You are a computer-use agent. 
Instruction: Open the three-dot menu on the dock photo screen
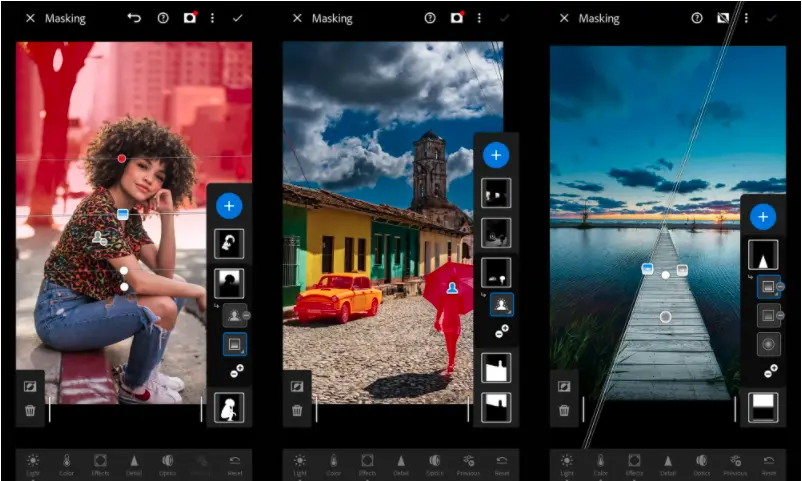(x=746, y=18)
